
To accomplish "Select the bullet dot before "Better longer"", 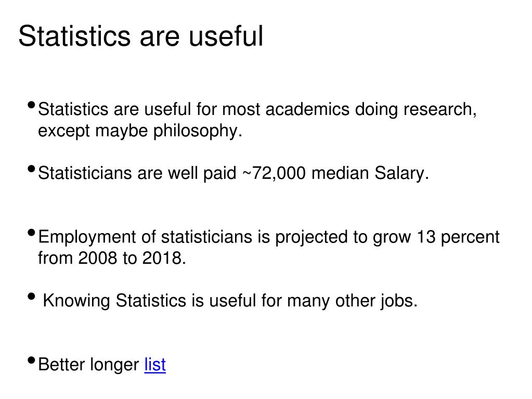I will point(31,361).
